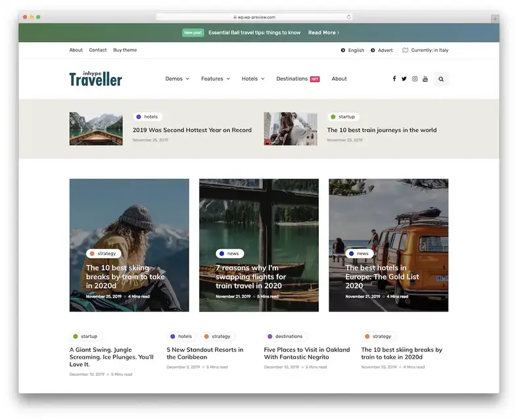518x420 pixels.
Task: Click strategy tag above Caribbean resorts article
Action: coord(218,336)
